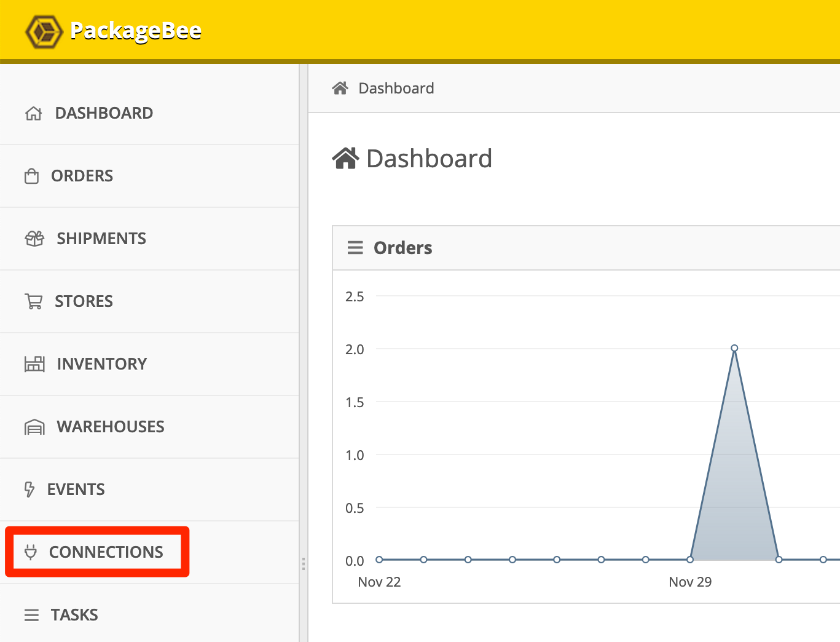Click the 1.5 y-axis label

click(x=355, y=402)
